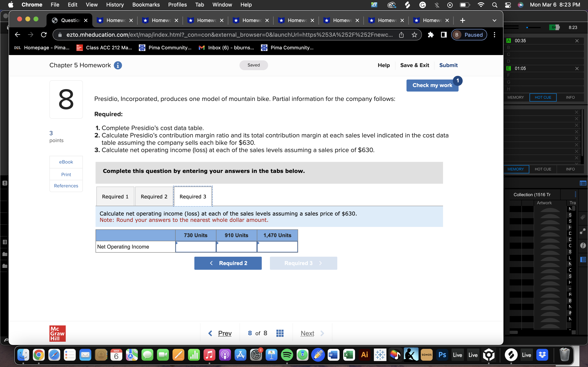Select the HOT CUE panel toggle

tap(543, 97)
